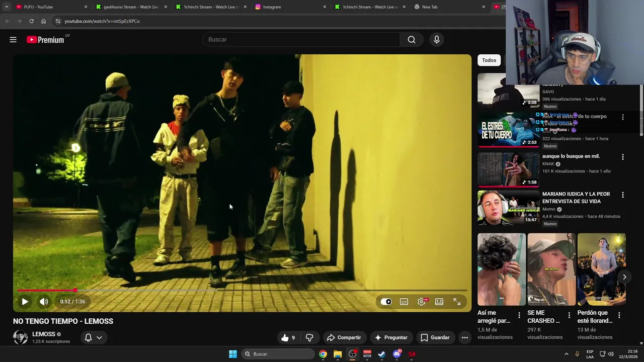
Task: Open the "Perdón que esté llorand..." short
Action: [x=601, y=269]
